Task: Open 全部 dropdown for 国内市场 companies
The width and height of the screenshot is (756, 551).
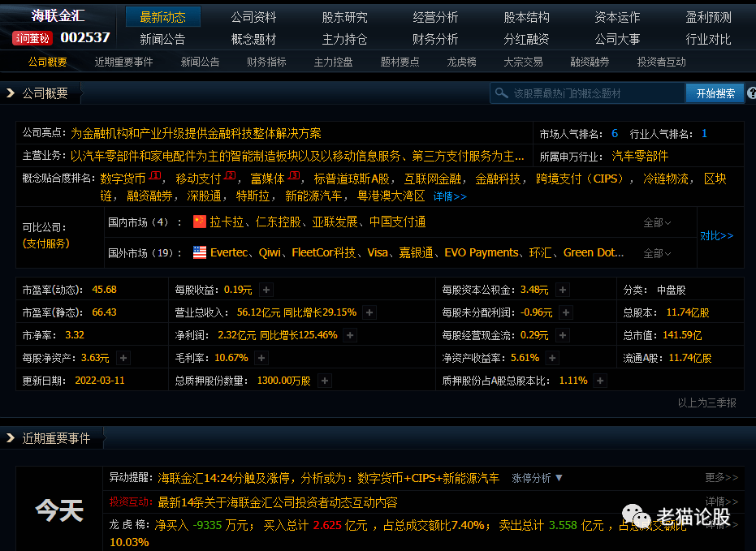Action: tap(657, 222)
